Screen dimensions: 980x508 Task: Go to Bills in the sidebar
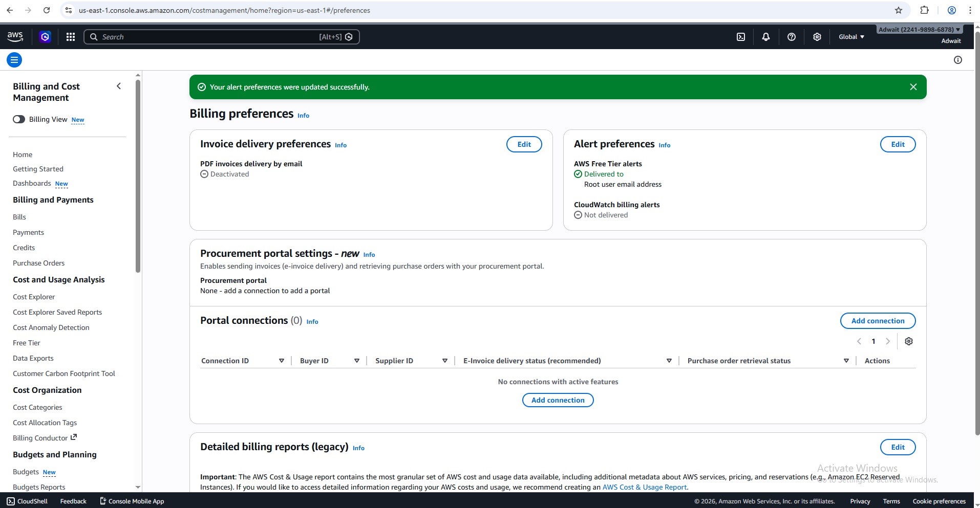click(19, 217)
